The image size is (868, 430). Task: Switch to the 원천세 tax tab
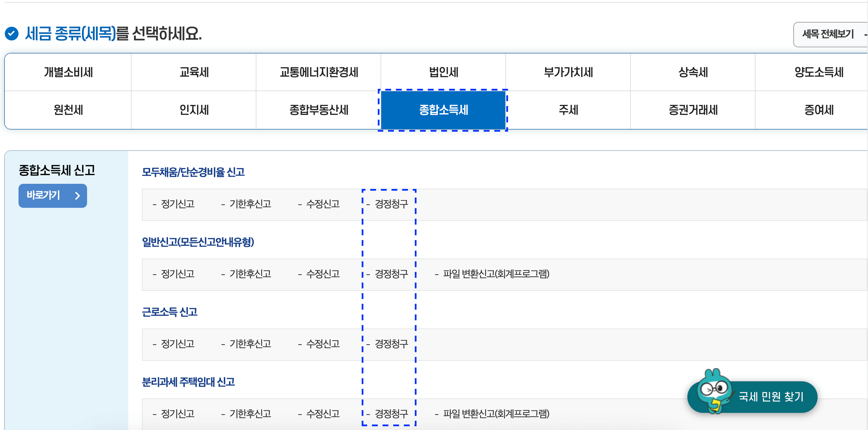[68, 110]
